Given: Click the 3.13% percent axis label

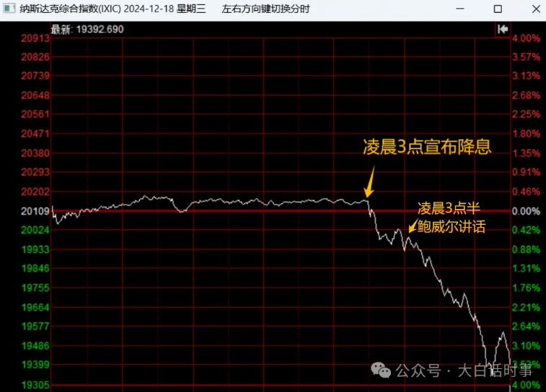Looking at the screenshot, I should click(x=526, y=76).
